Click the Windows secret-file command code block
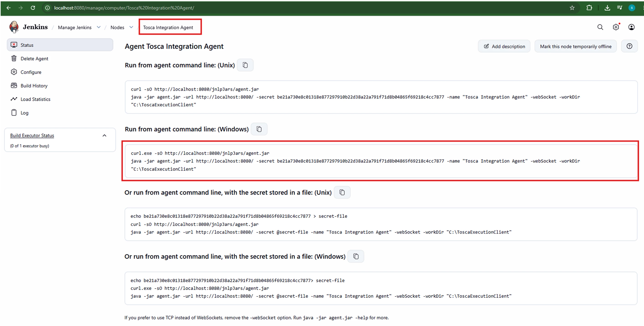Screen dimensions: 644x326 (x=381, y=288)
